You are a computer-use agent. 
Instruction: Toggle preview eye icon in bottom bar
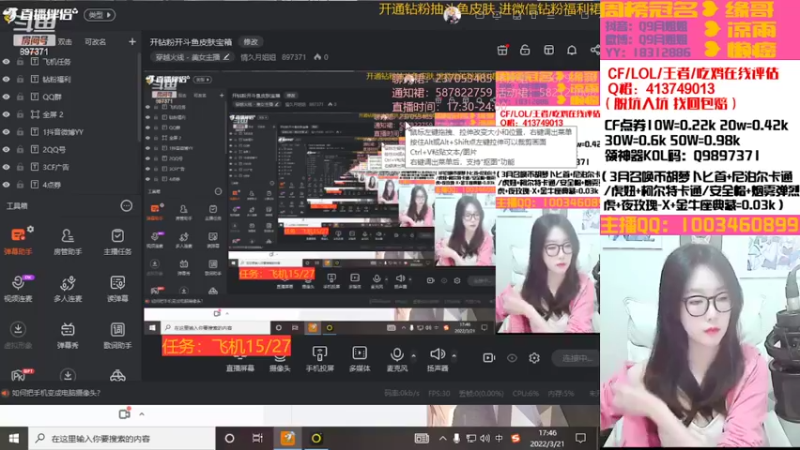coord(512,358)
